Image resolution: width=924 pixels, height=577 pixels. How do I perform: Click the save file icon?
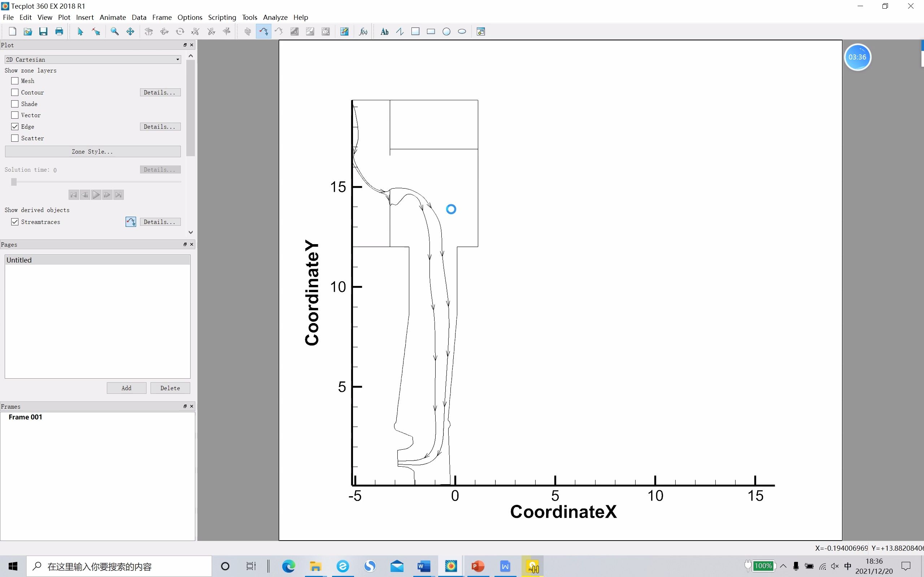[43, 31]
